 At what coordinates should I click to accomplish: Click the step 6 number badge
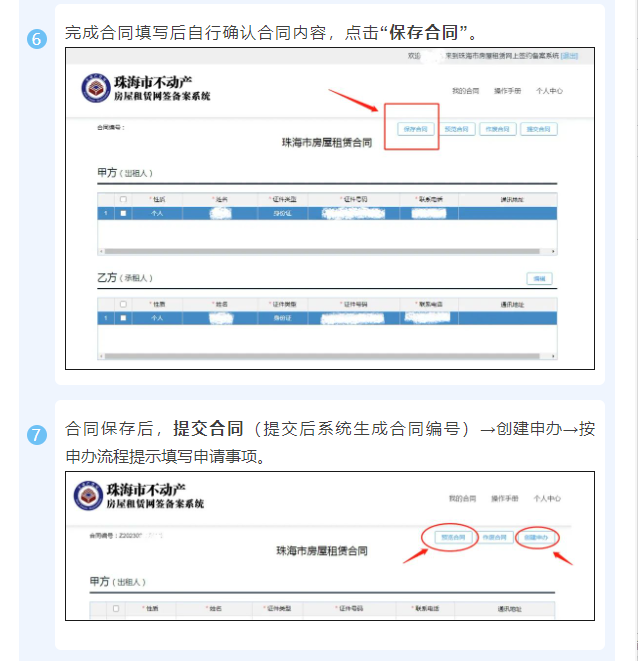pos(37,40)
